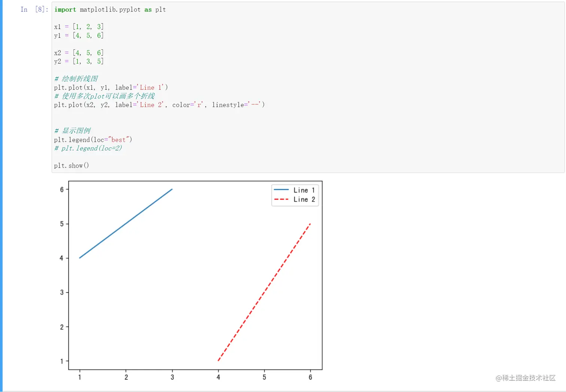Click the red dashed Line 2 legend swatch
Viewport: 566px width, 392px height.
(281, 199)
